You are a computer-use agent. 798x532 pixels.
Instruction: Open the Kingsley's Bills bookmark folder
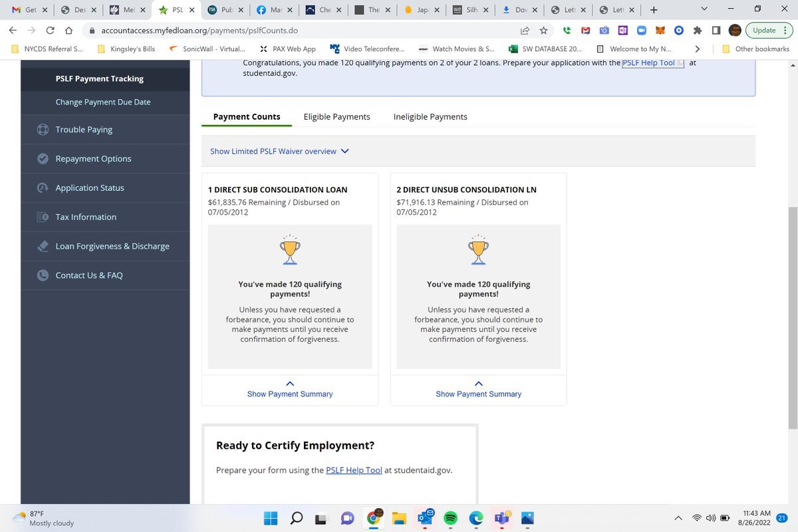coord(126,49)
